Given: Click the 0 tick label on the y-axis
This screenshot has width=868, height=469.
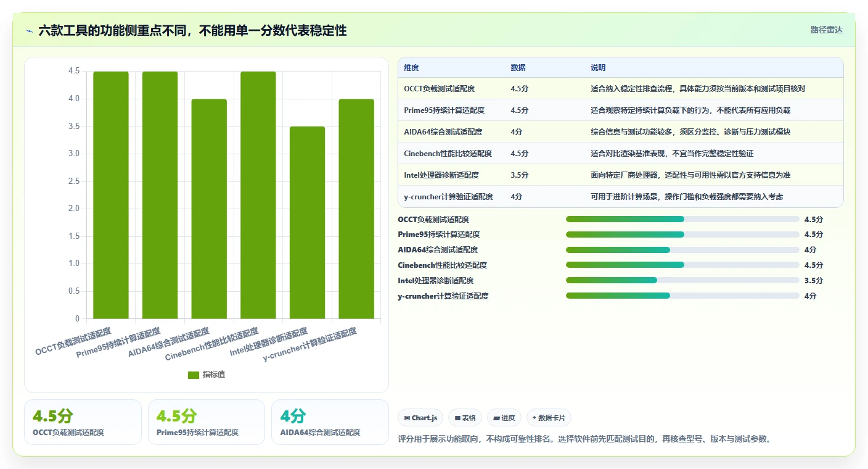Looking at the screenshot, I should pos(78,319).
